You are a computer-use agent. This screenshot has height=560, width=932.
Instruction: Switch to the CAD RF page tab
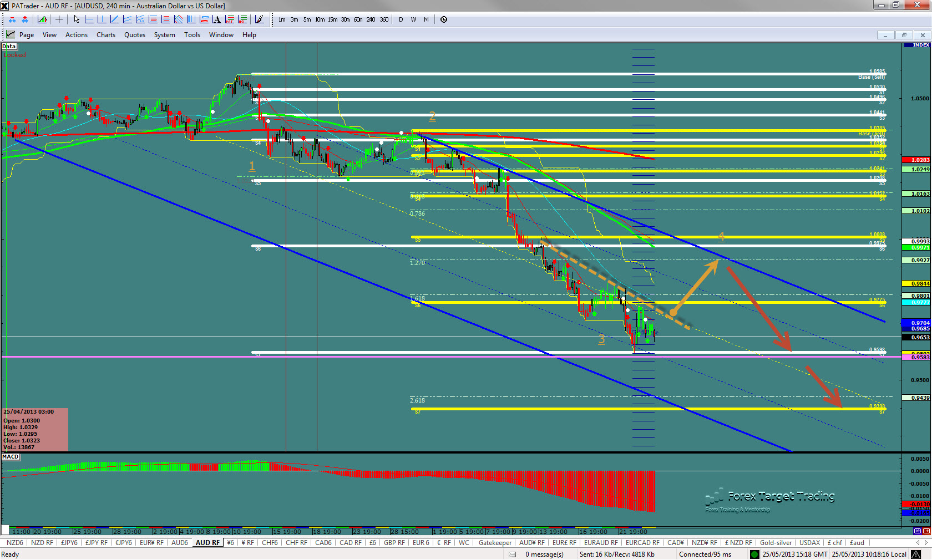click(x=351, y=543)
